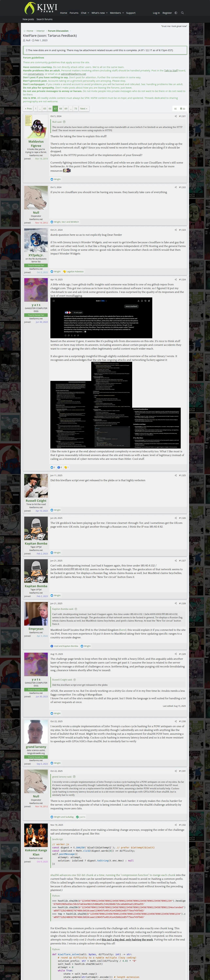Share post #1,326 via share icon
This screenshot has width=210, height=980.
(x=176, y=518)
